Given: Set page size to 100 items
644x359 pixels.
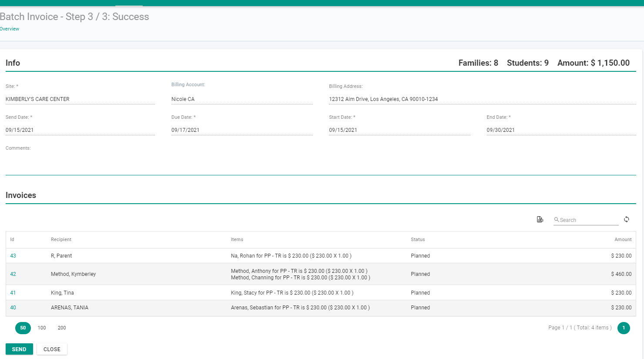Looking at the screenshot, I should pos(42,328).
